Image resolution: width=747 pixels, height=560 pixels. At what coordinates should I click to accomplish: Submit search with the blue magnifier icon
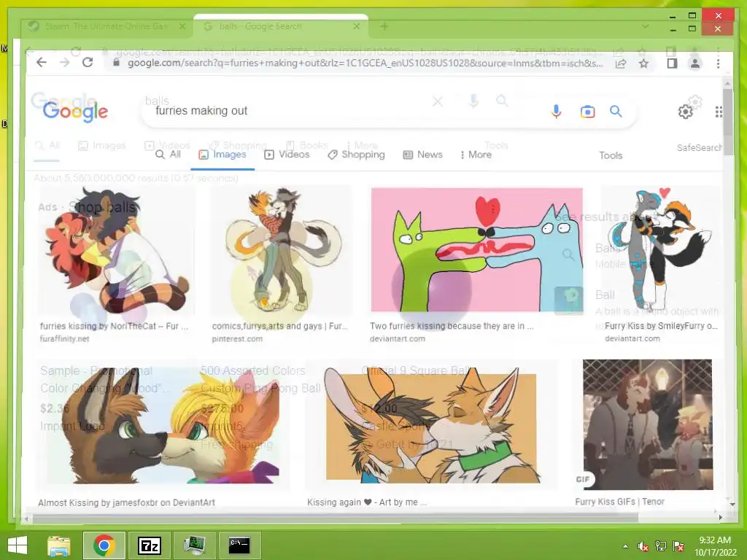[616, 112]
